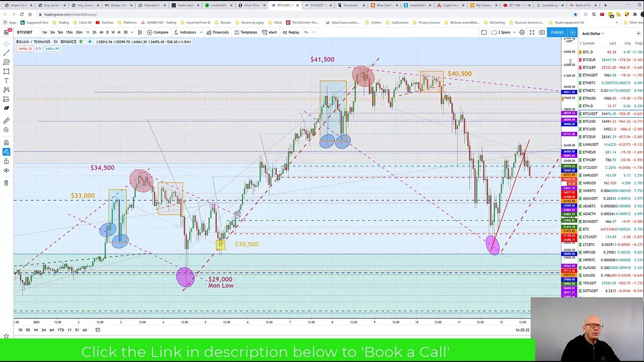Open the Indicators dropdown arrow

[x=201, y=32]
